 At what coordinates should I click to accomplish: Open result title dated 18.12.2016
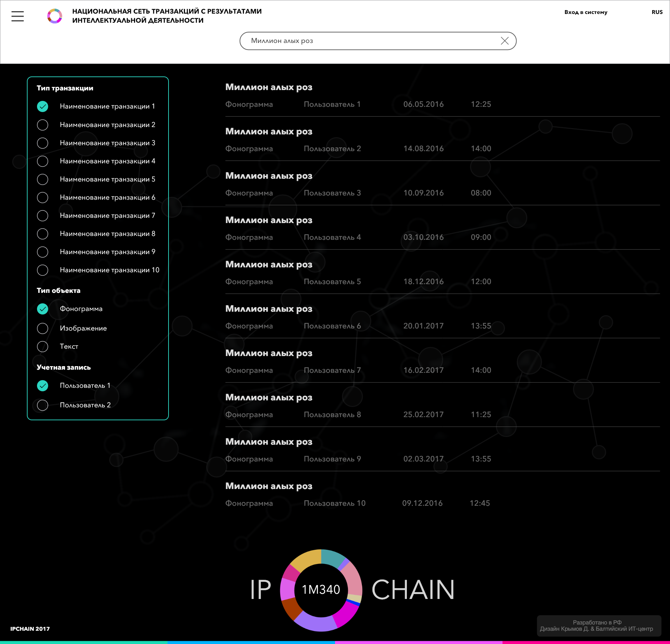[x=269, y=265]
